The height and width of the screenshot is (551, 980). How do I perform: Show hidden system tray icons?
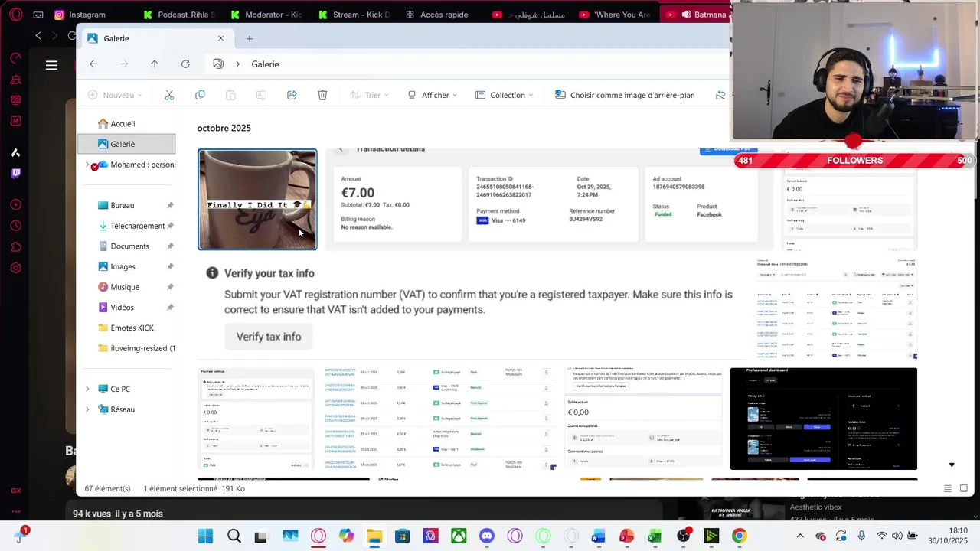pos(800,536)
